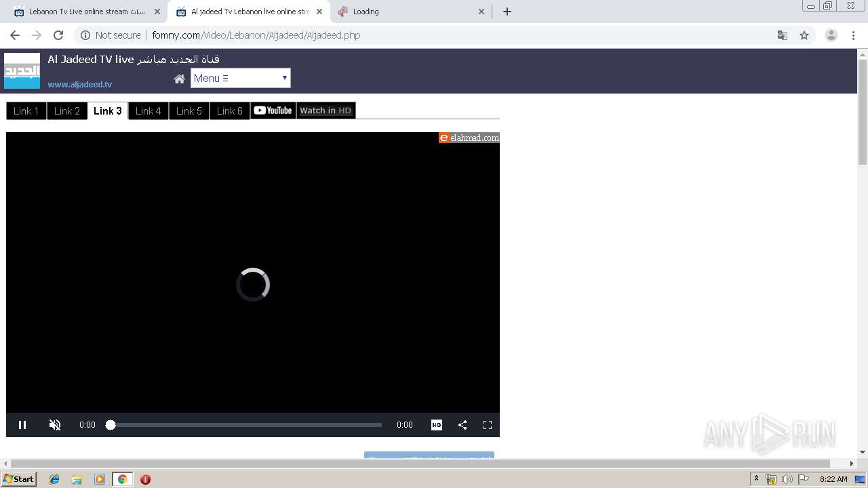This screenshot has width=868, height=488.
Task: Open the share icon in player
Action: tap(462, 425)
